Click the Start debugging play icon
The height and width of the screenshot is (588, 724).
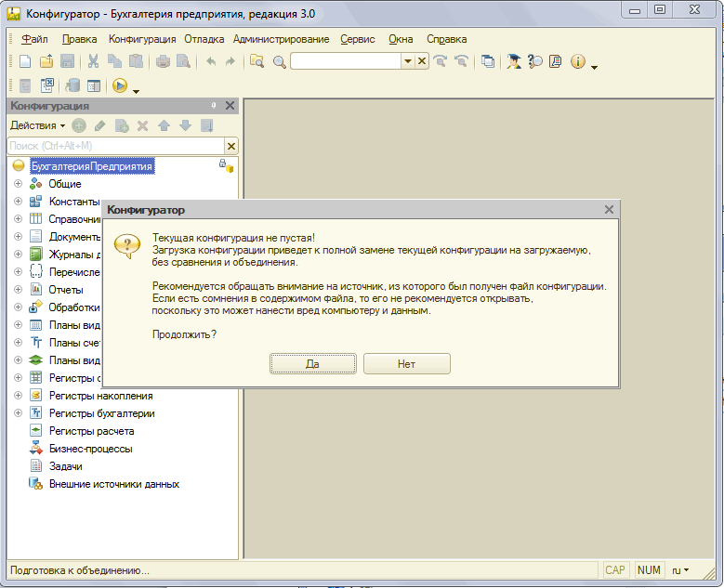120,85
